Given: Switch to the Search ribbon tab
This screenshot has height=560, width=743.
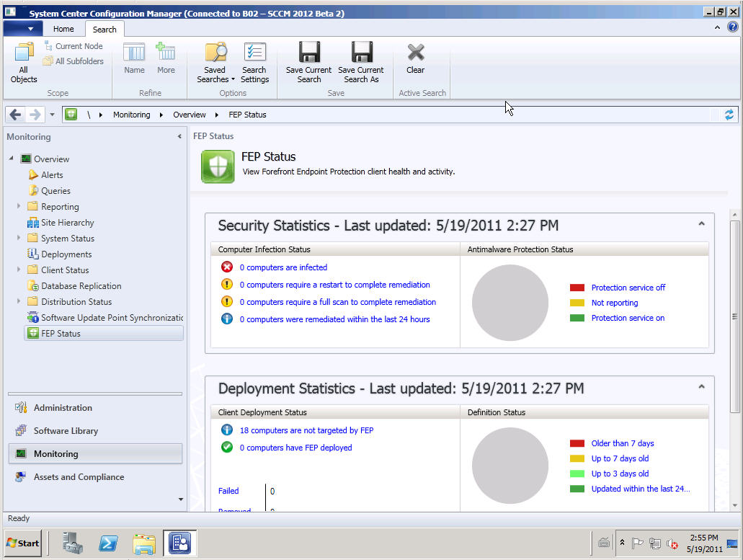Looking at the screenshot, I should (x=104, y=30).
